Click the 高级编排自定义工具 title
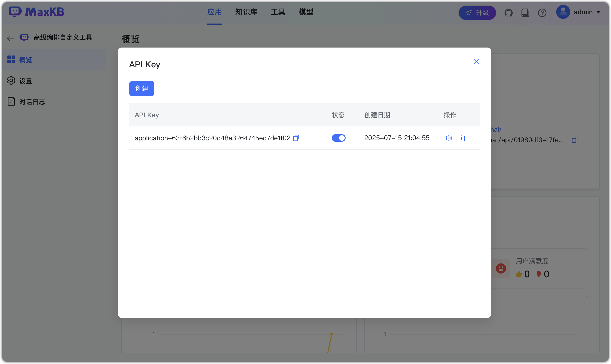 coord(63,38)
